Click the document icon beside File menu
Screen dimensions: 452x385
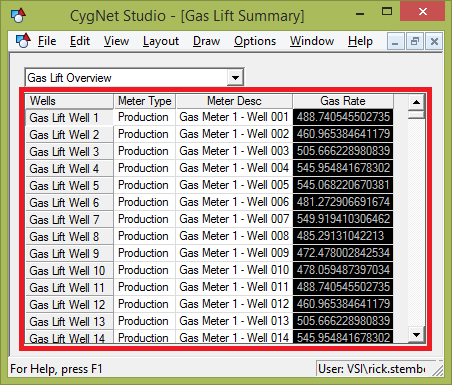point(23,41)
